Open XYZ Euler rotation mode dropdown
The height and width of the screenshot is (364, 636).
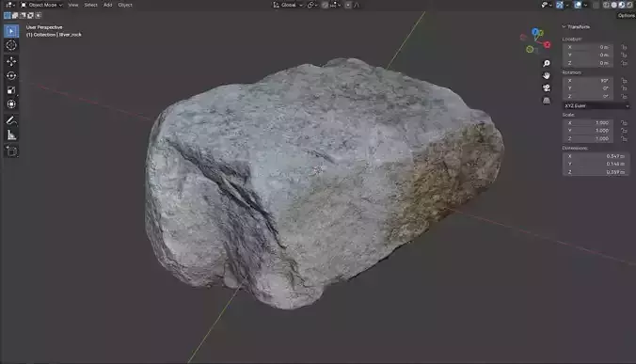click(596, 105)
